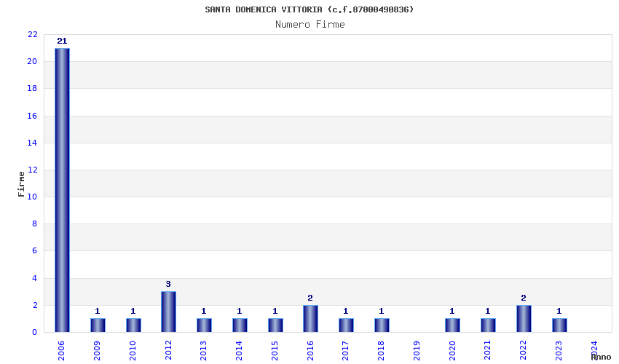Image resolution: width=619 pixels, height=364 pixels.
Task: Select the bar for year 2015
Action: point(275,325)
